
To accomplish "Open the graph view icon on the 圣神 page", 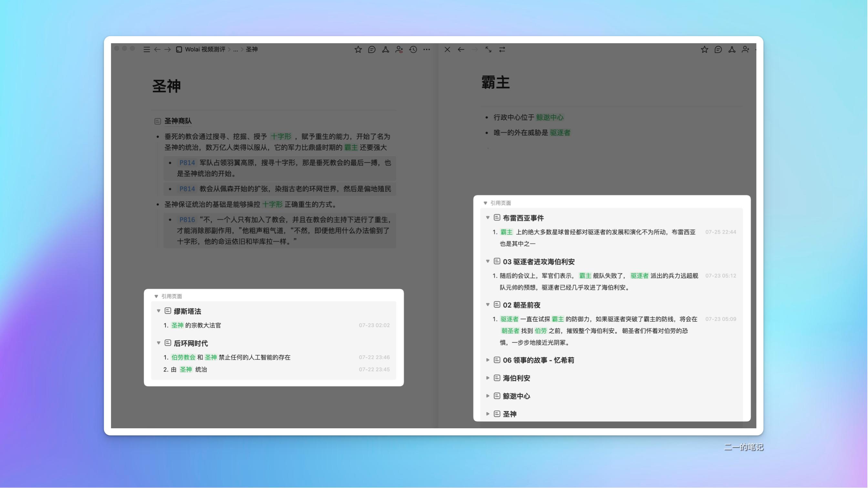I will [x=385, y=49].
